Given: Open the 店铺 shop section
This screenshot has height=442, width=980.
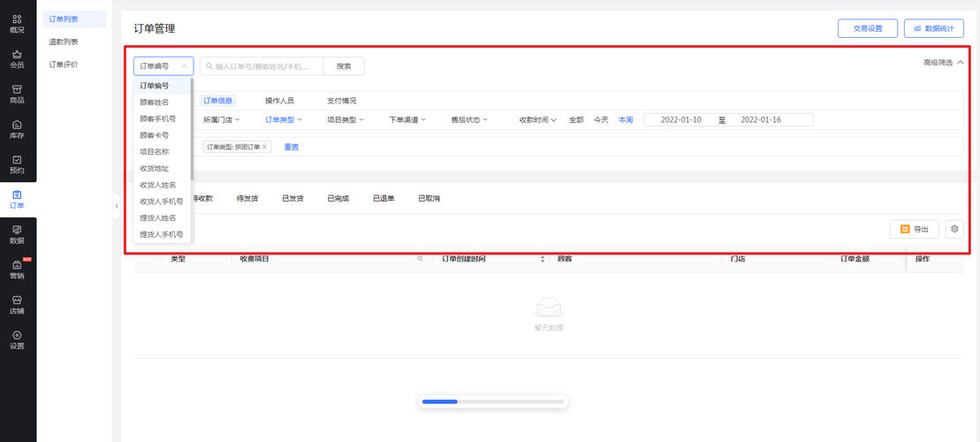Looking at the screenshot, I should pyautogui.click(x=17, y=304).
